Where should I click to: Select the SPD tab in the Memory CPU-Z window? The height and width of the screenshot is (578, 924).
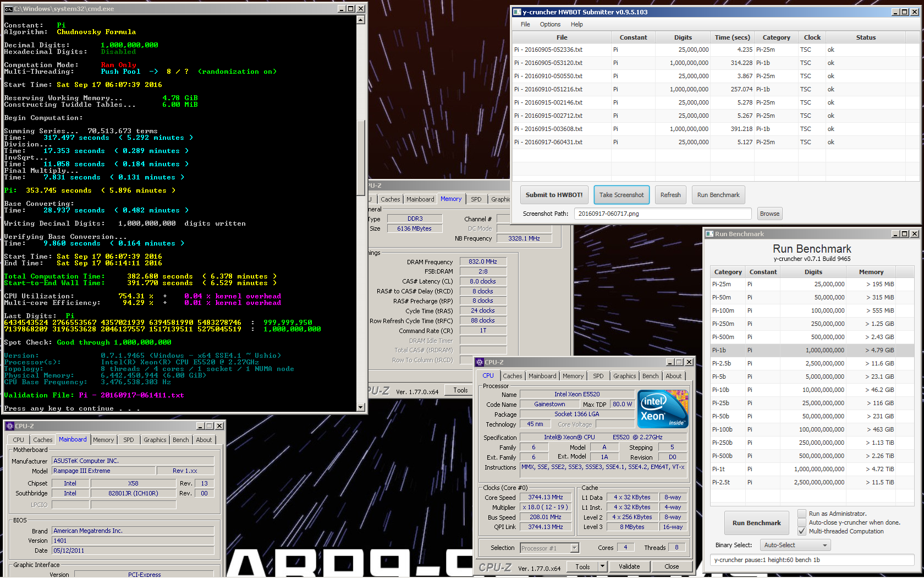coord(476,199)
